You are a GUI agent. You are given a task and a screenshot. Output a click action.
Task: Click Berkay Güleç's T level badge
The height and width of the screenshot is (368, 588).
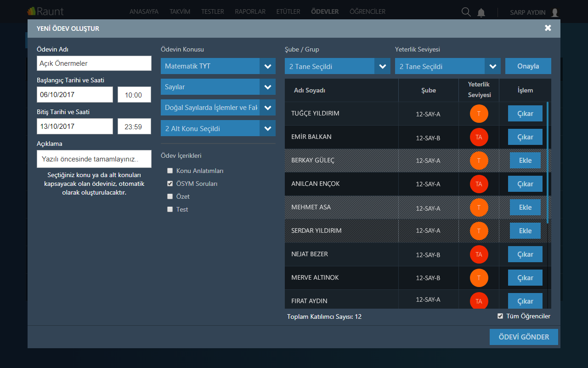[479, 161]
